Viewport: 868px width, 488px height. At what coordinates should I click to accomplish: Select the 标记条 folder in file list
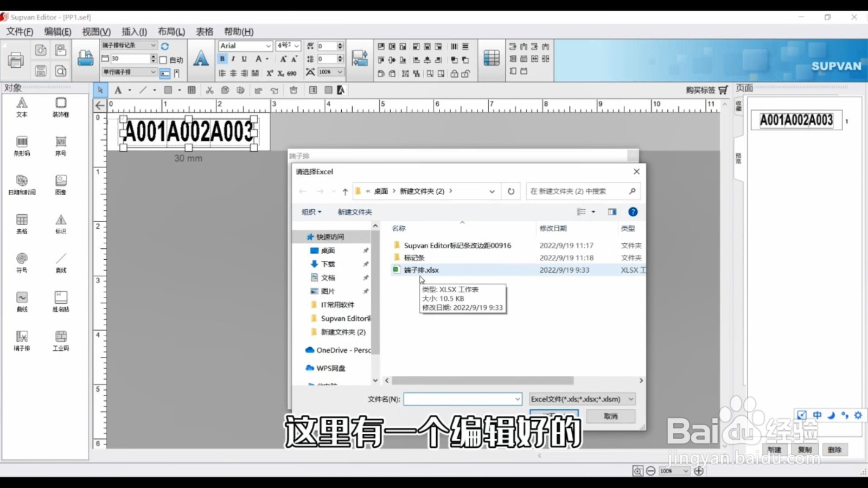point(414,258)
